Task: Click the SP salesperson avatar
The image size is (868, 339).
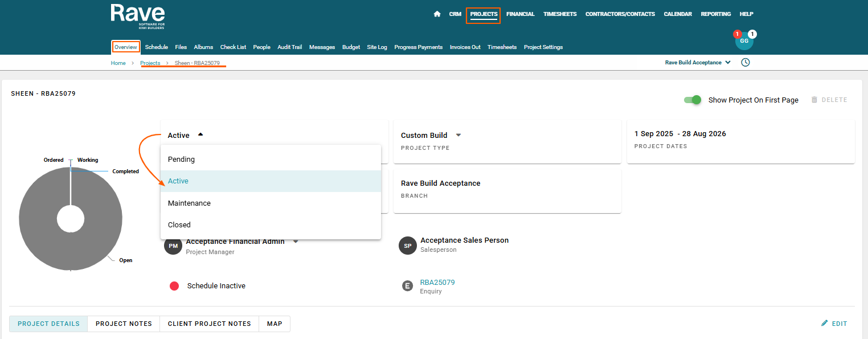Action: pos(408,246)
